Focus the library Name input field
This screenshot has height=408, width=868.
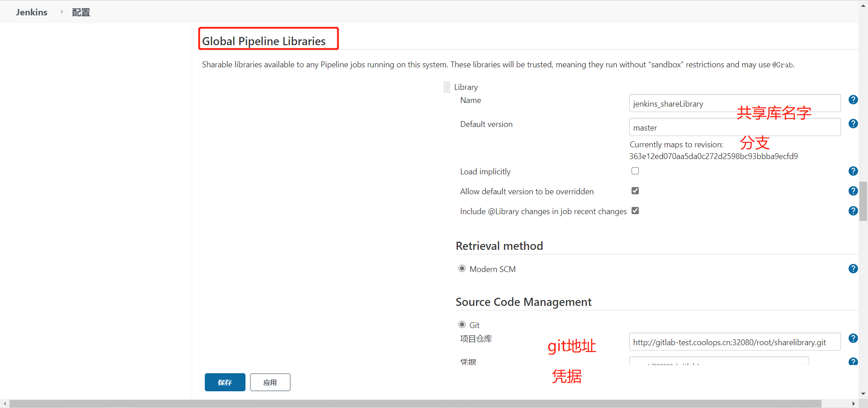(x=735, y=103)
